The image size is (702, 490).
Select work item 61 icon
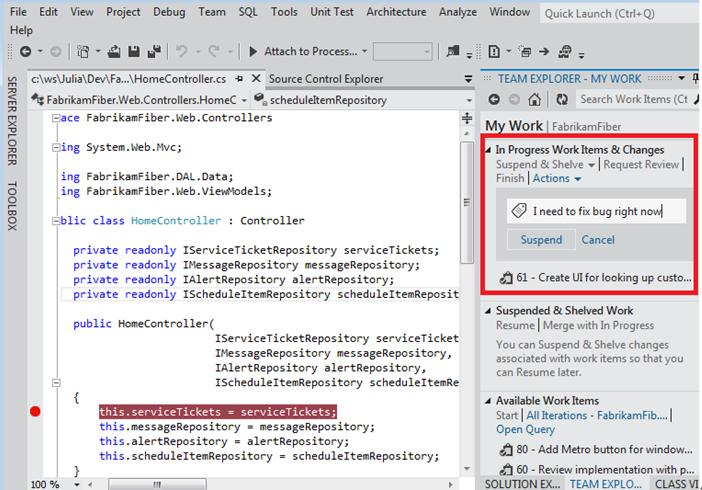point(506,278)
